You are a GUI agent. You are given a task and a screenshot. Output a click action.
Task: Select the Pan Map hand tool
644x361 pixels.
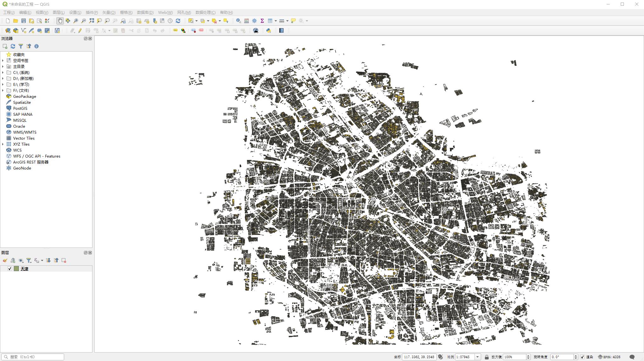[x=60, y=21]
